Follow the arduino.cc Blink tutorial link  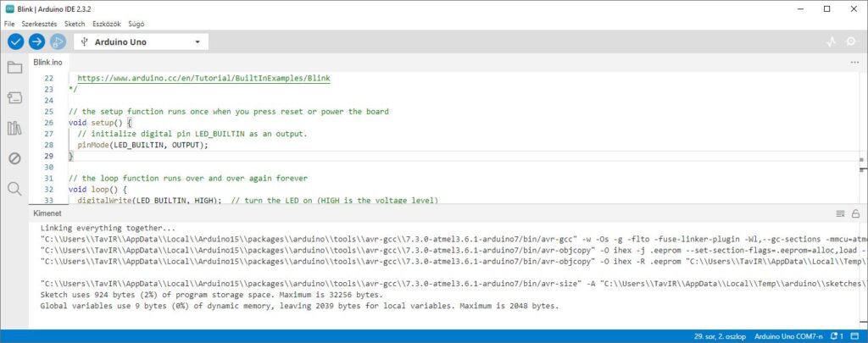[203, 79]
